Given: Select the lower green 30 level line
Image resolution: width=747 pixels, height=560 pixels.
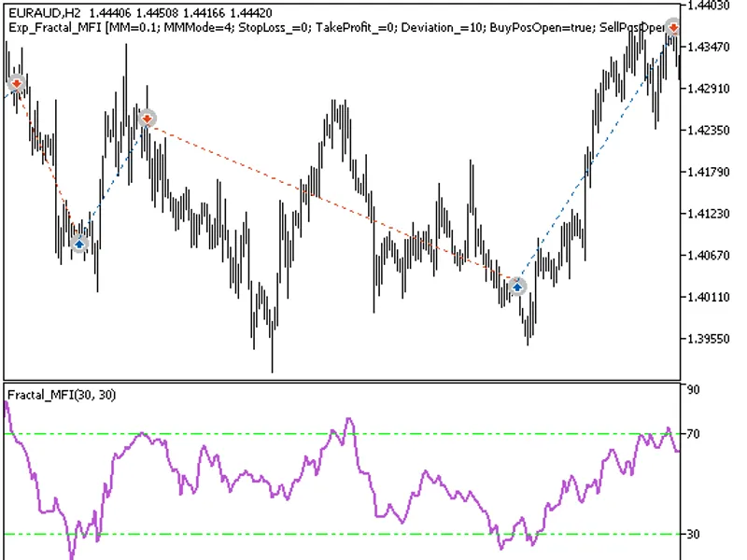Looking at the screenshot, I should click(342, 534).
